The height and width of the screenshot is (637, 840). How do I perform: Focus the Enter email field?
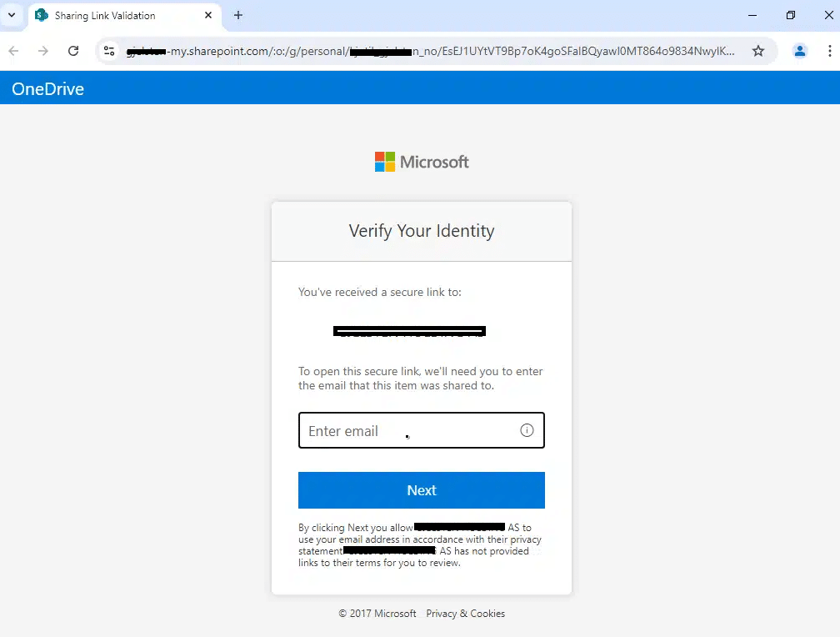click(x=422, y=430)
